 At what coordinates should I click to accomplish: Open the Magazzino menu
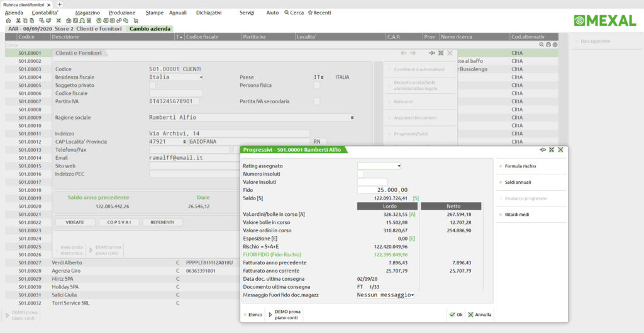coord(87,13)
